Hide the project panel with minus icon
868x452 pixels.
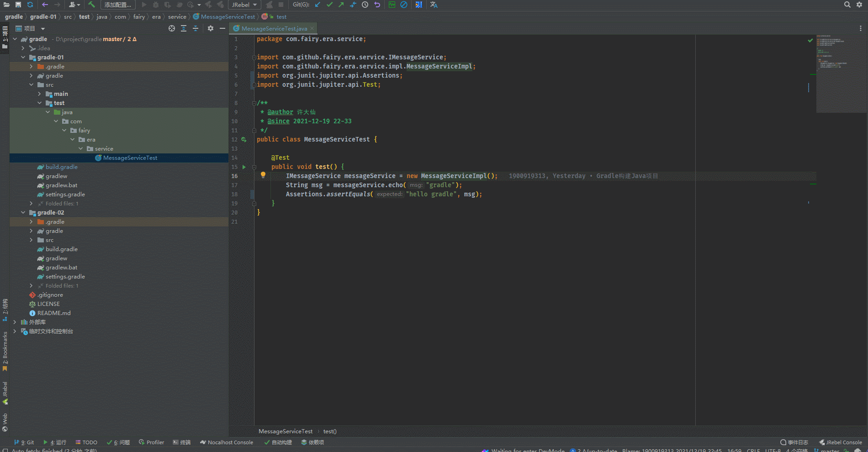point(222,28)
